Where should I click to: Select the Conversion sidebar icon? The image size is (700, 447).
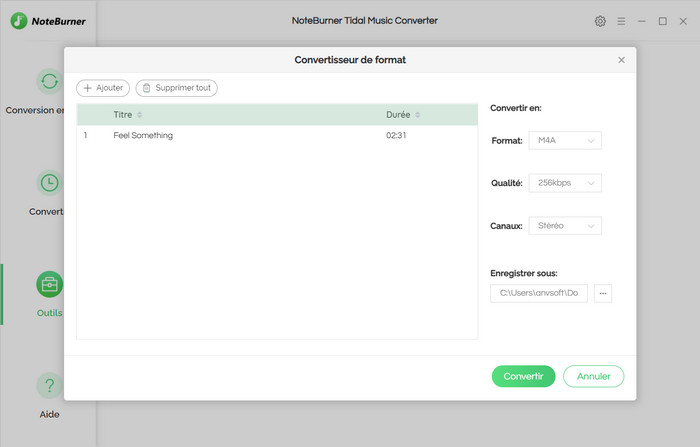pyautogui.click(x=49, y=81)
